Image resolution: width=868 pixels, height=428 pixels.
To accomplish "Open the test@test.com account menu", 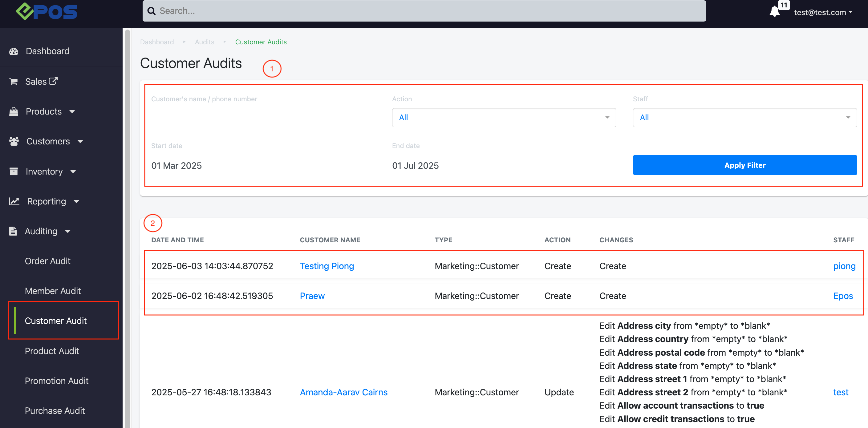I will [x=822, y=12].
